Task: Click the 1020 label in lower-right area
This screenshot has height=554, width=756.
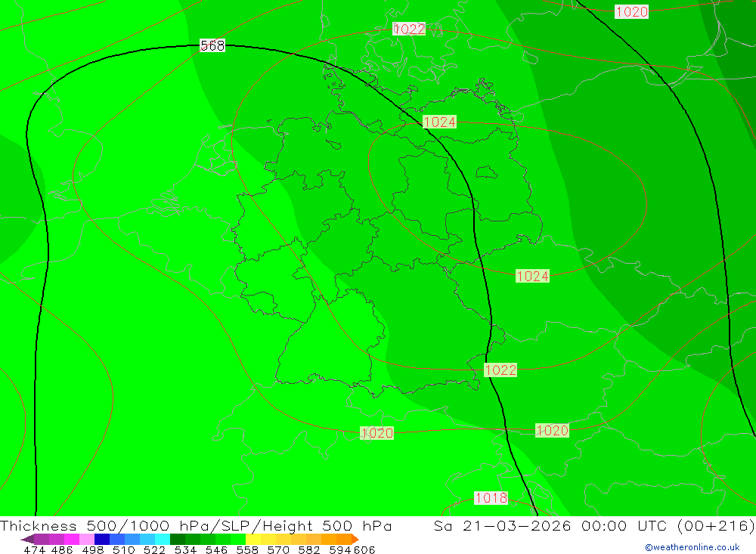Action: (552, 431)
